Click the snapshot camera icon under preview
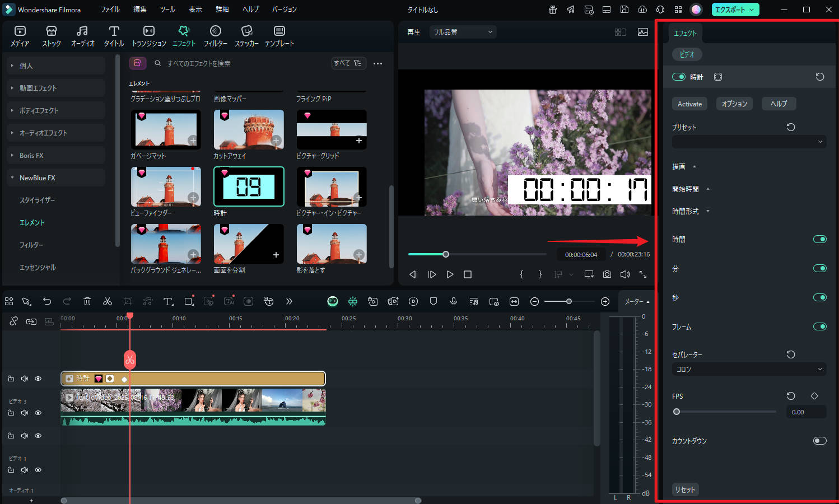Screen dimensions: 839x504 (x=607, y=274)
